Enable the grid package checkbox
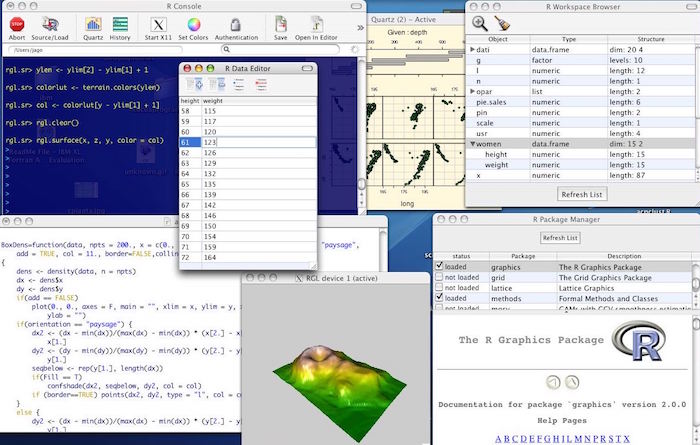 (440, 277)
